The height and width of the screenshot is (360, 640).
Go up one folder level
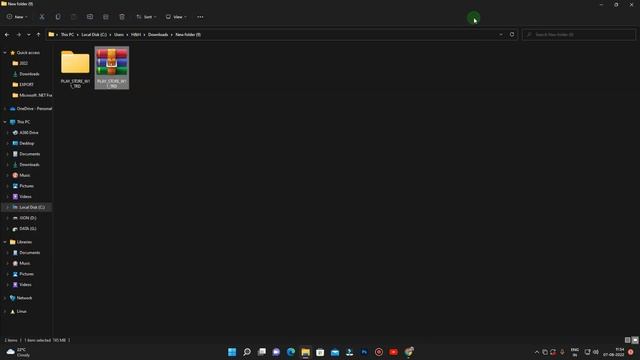point(38,35)
